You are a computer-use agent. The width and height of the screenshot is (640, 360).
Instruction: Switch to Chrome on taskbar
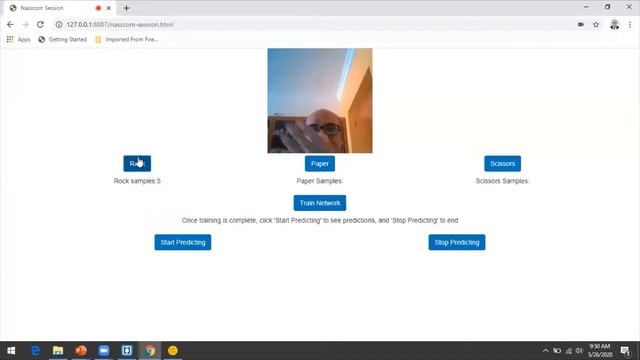point(150,351)
